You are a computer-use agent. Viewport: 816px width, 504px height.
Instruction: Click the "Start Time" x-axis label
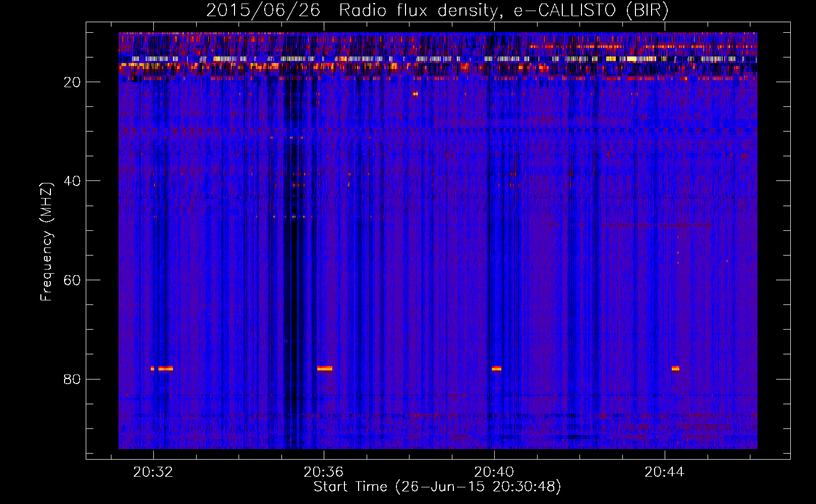437,487
